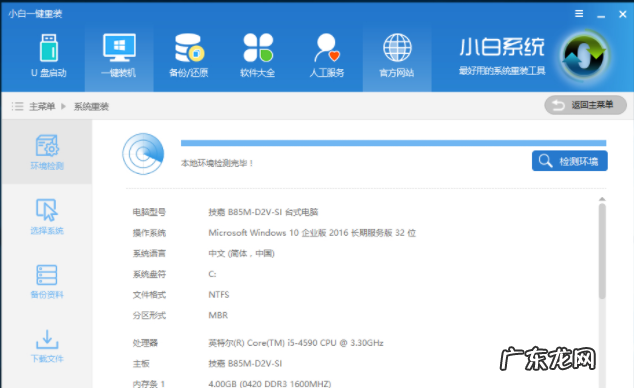Click the 电脑型号 value 技嘉 B85M-D2V-SI
Image resolution: width=634 pixels, height=388 pixels.
pos(263,212)
